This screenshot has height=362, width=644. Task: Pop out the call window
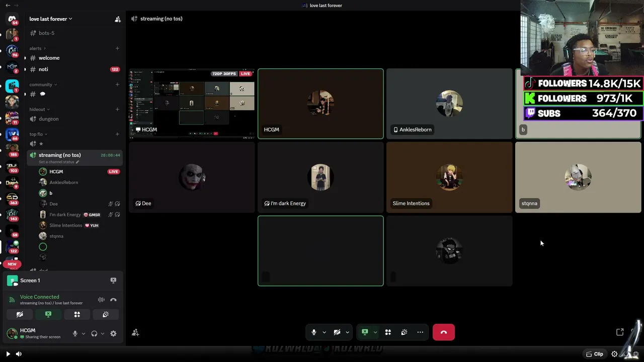tap(620, 332)
